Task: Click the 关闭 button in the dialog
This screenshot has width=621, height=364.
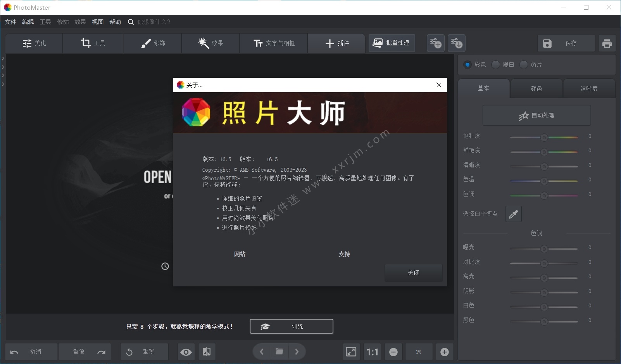Action: (414, 273)
